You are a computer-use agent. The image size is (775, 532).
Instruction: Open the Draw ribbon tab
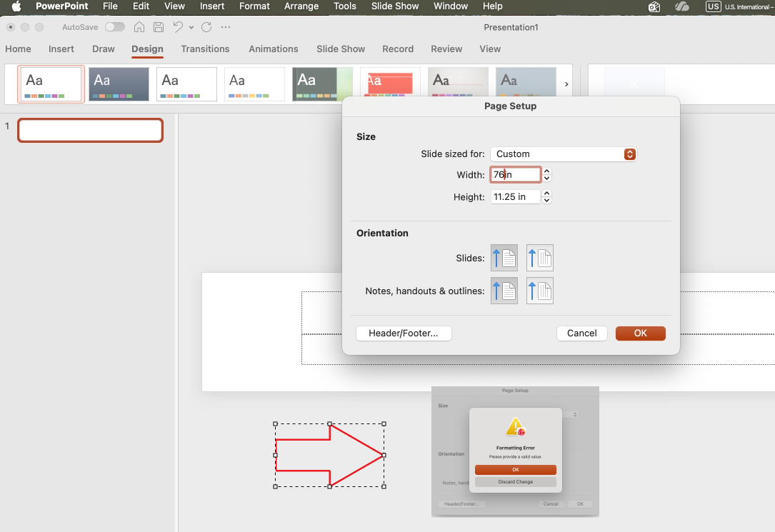coord(104,49)
